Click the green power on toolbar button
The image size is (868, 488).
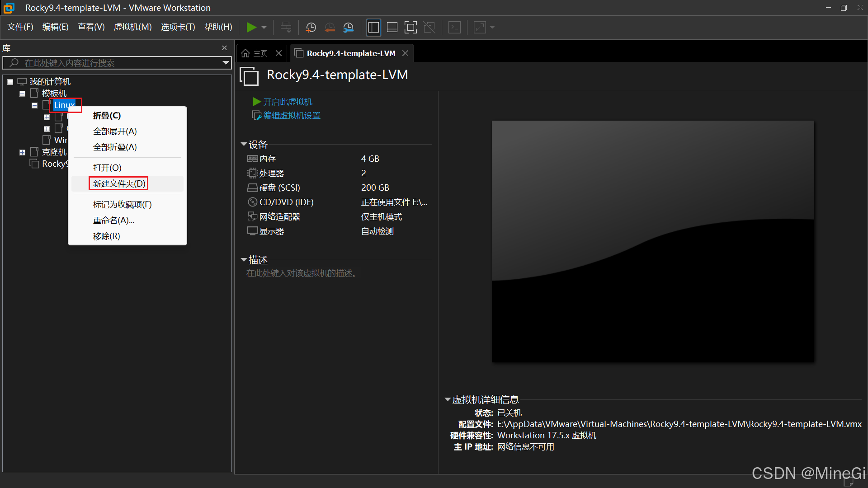(x=251, y=28)
